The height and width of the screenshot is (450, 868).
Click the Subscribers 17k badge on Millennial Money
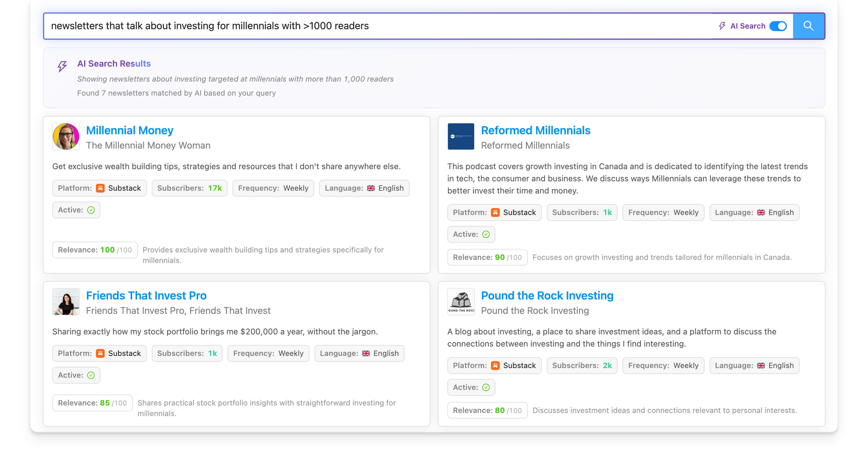pos(189,188)
